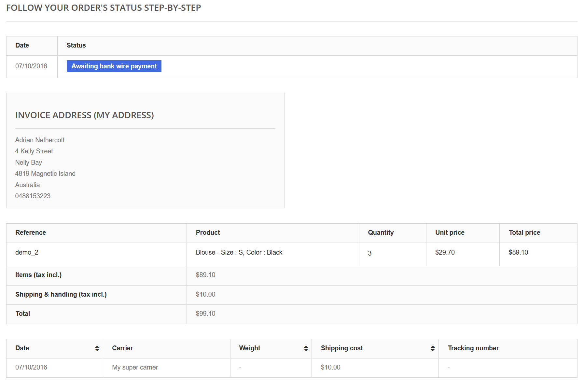Click the Weight column sort arrows
This screenshot has height=392, width=584.
[306, 348]
